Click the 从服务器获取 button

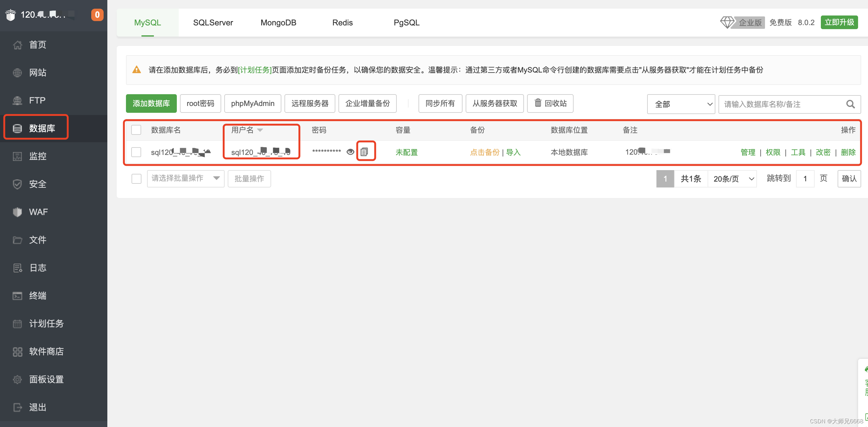[x=495, y=103]
